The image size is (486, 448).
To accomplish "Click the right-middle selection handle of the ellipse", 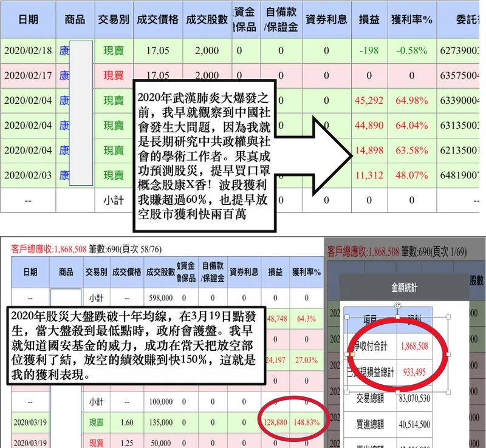I will coord(448,354).
